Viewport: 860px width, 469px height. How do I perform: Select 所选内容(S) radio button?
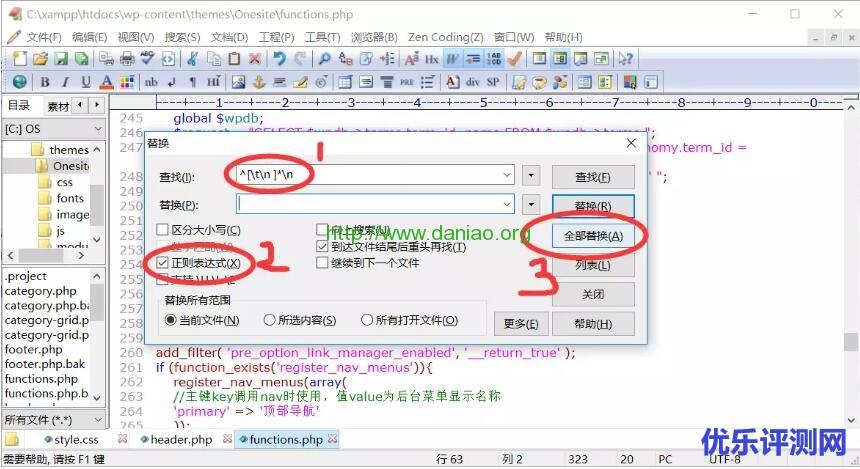coord(300,320)
